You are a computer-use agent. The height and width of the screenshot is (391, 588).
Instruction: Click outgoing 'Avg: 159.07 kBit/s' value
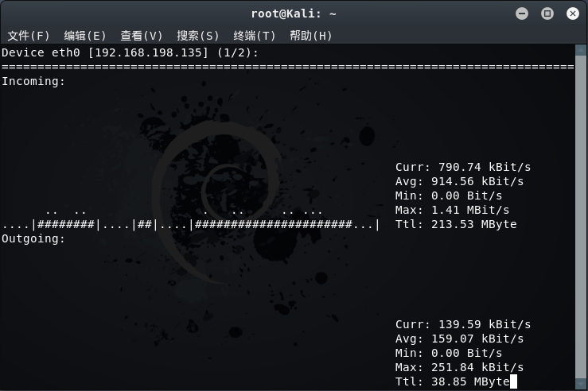pos(459,339)
